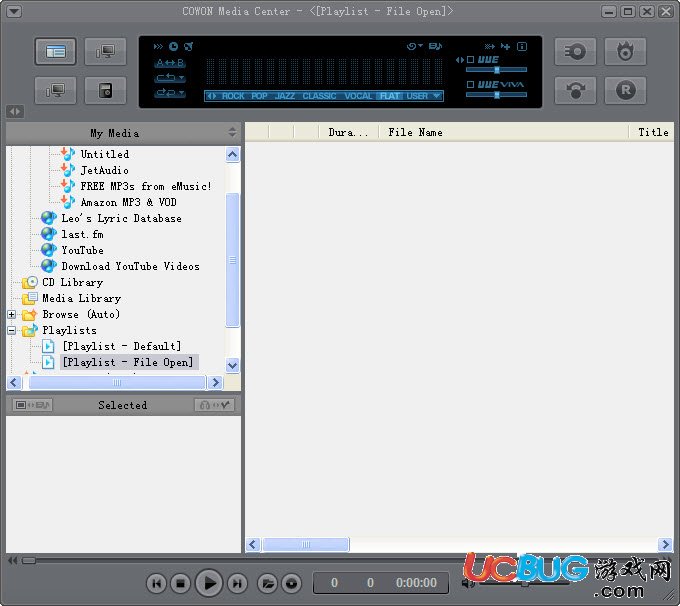Open the ripping/conversion disc button
Image resolution: width=680 pixels, height=606 pixels.
(575, 52)
